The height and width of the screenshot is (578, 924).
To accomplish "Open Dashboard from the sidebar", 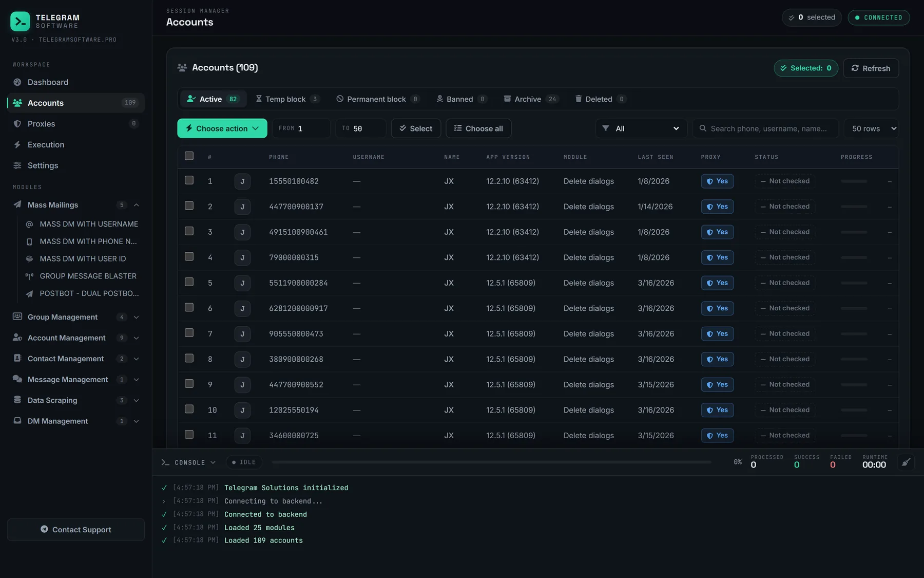I will [76, 82].
